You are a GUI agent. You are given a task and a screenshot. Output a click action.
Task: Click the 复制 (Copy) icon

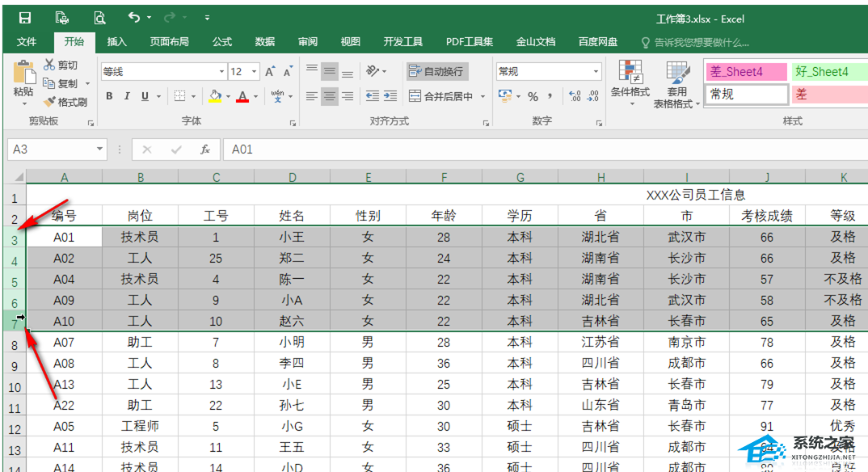point(50,83)
